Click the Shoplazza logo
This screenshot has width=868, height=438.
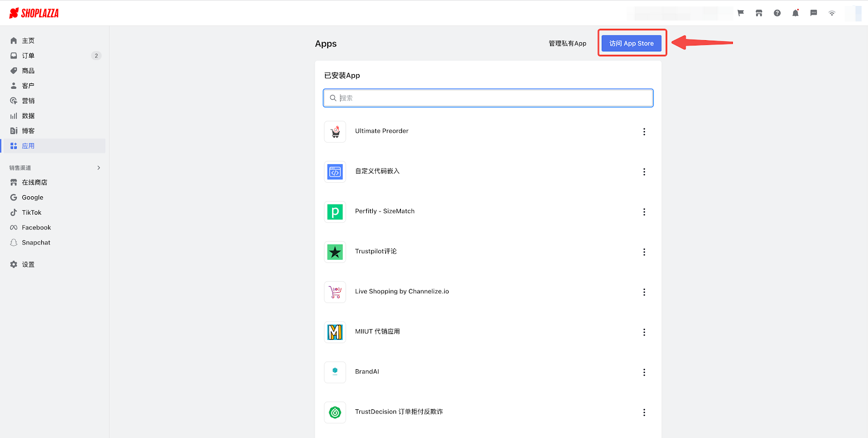[x=34, y=13]
